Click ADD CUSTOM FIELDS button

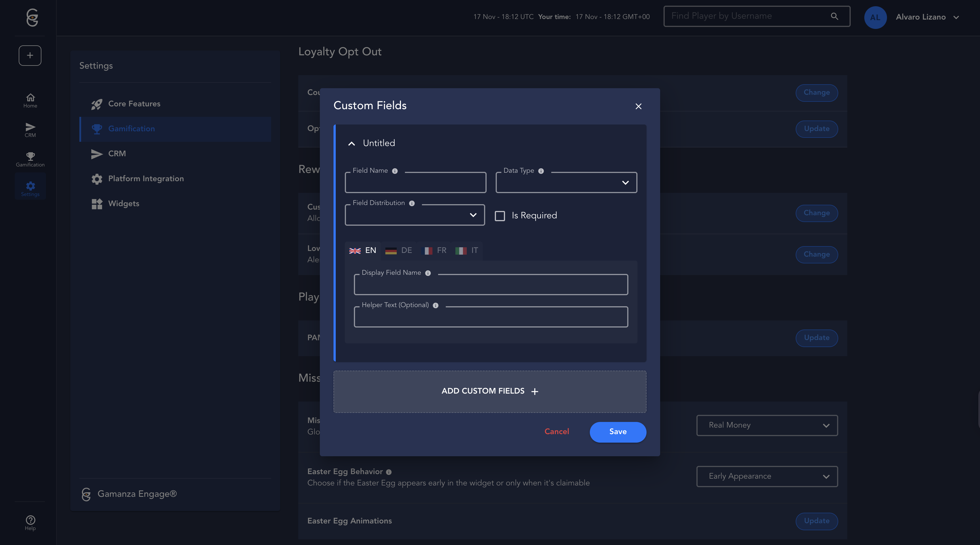click(x=490, y=391)
